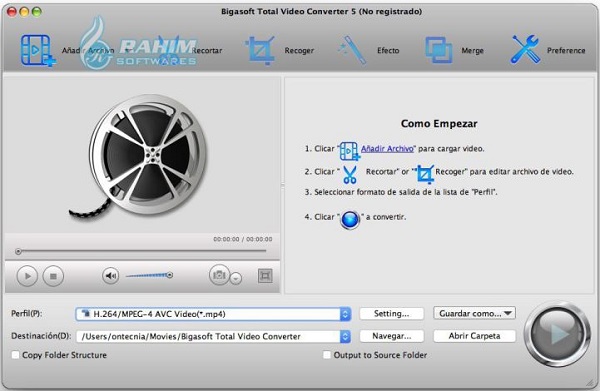Image resolution: width=600 pixels, height=391 pixels.
Task: Open Preference wrench and screwdriver icon
Action: coord(526,50)
